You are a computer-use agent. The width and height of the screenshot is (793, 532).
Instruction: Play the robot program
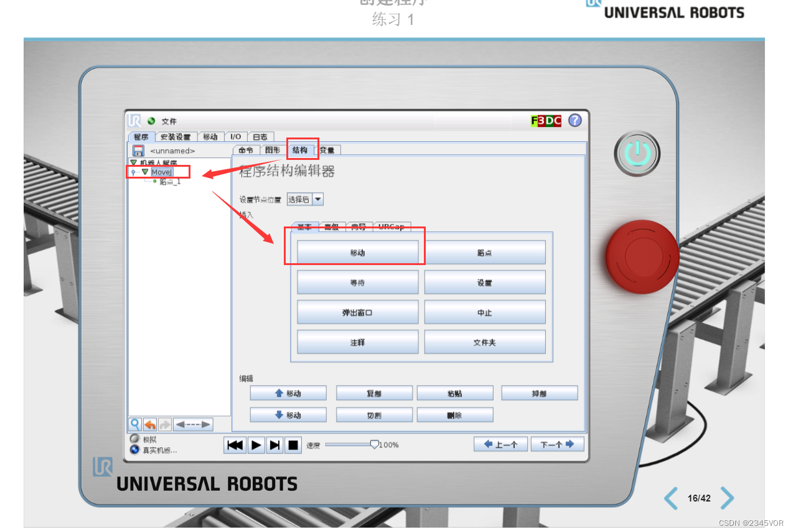[x=256, y=445]
